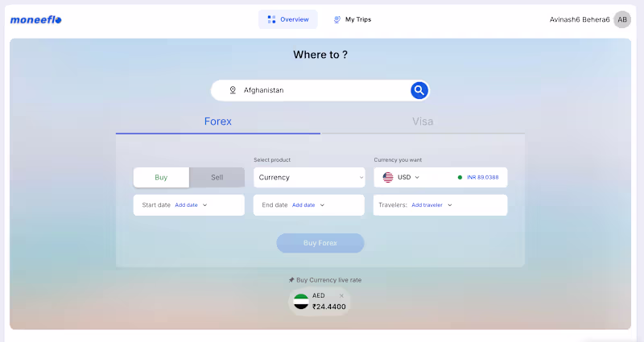Click Add date link for End date
This screenshot has width=644, height=342.
[303, 205]
